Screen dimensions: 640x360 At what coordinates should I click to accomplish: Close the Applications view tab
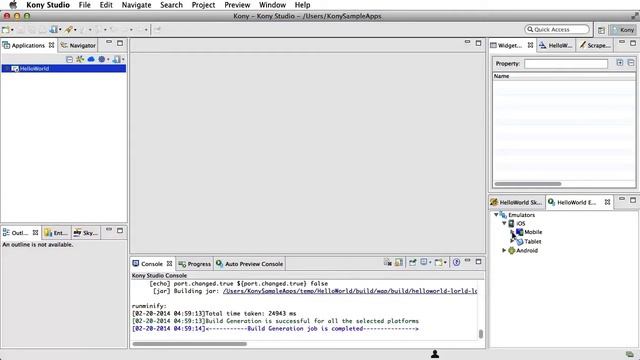(x=51, y=45)
